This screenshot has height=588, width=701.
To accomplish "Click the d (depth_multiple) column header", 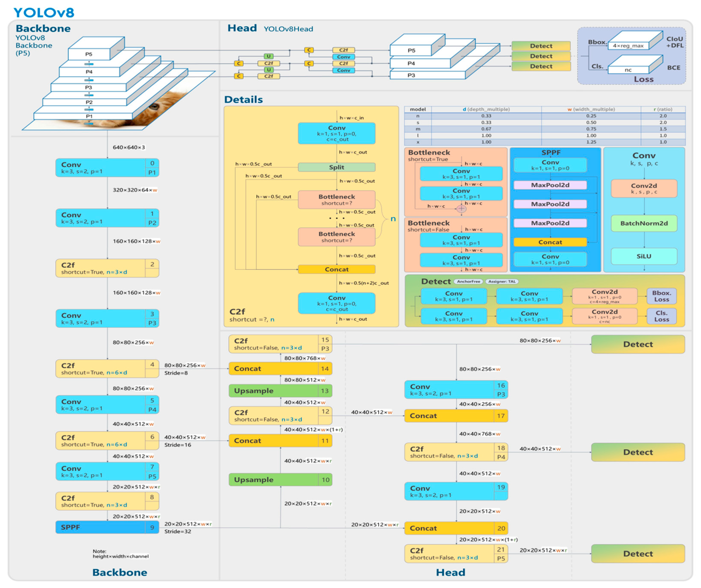I will 486,109.
